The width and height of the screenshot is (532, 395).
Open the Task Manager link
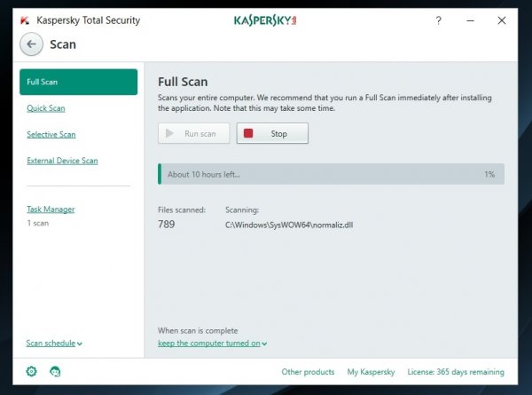click(51, 209)
